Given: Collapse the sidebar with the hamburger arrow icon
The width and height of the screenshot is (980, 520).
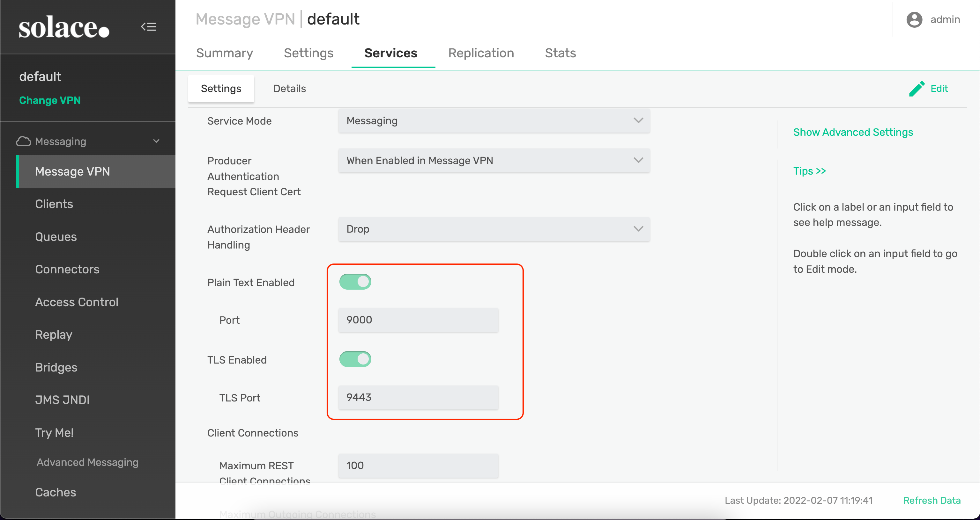Looking at the screenshot, I should coord(148,27).
